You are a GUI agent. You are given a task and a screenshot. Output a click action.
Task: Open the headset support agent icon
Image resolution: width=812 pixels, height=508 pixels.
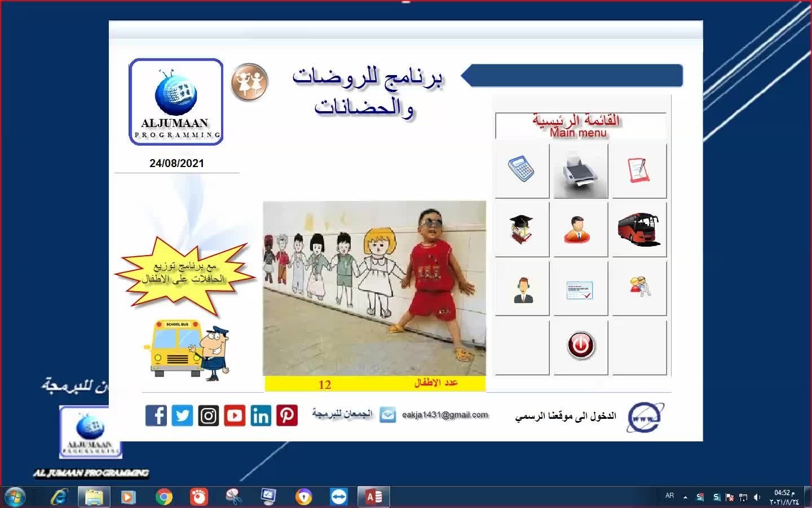(x=522, y=288)
